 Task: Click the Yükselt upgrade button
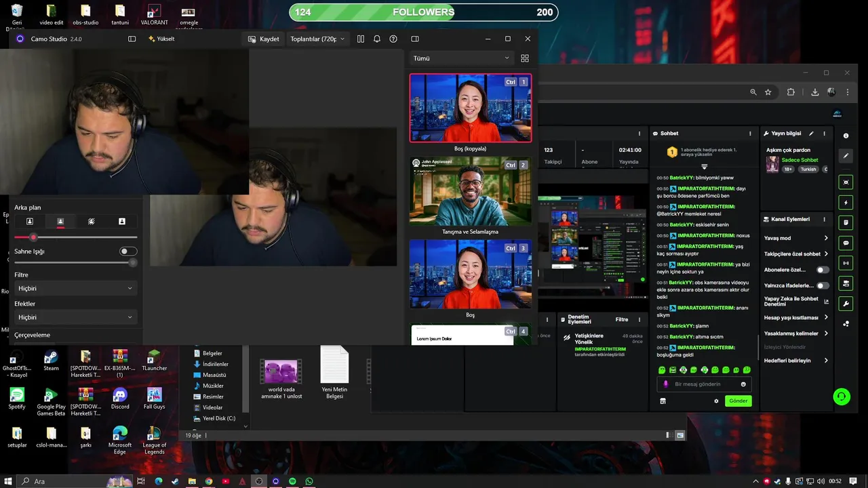[x=161, y=39]
